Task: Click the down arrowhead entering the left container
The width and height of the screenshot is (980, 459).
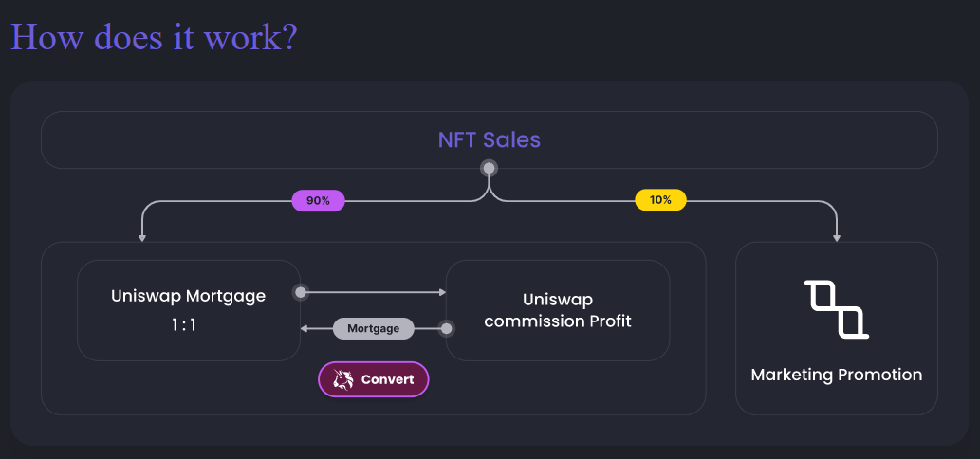Action: pyautogui.click(x=142, y=238)
